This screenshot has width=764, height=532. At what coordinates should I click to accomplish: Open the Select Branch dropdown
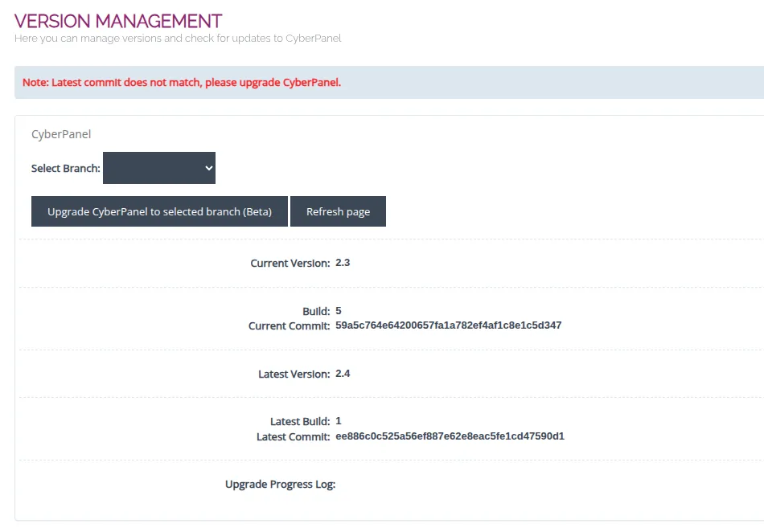tap(159, 168)
